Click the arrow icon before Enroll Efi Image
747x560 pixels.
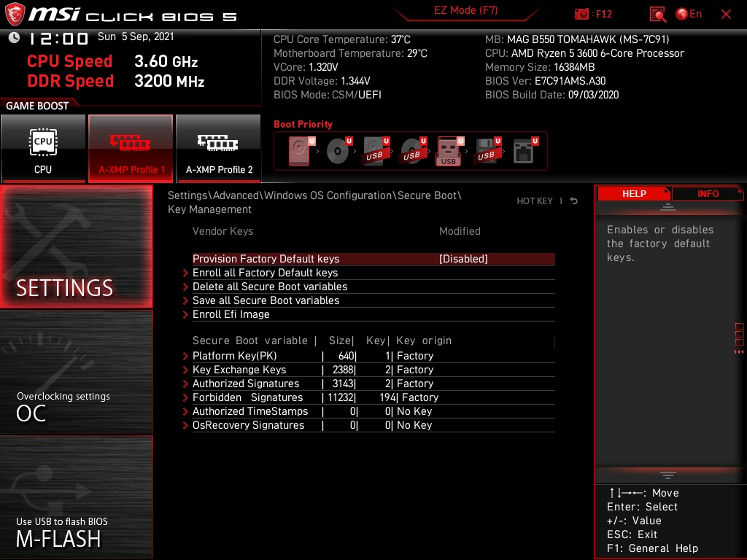click(186, 314)
